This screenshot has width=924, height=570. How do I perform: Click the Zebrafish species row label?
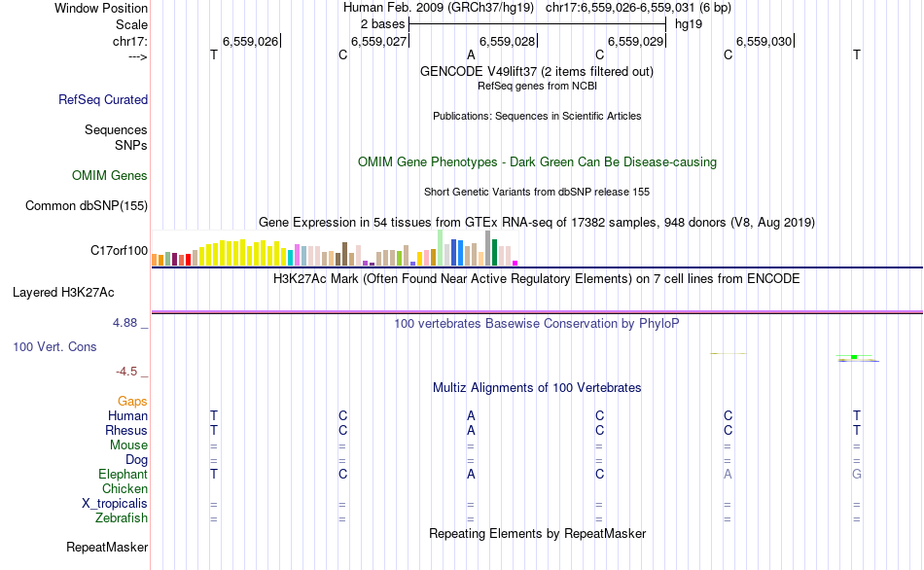coord(122,518)
